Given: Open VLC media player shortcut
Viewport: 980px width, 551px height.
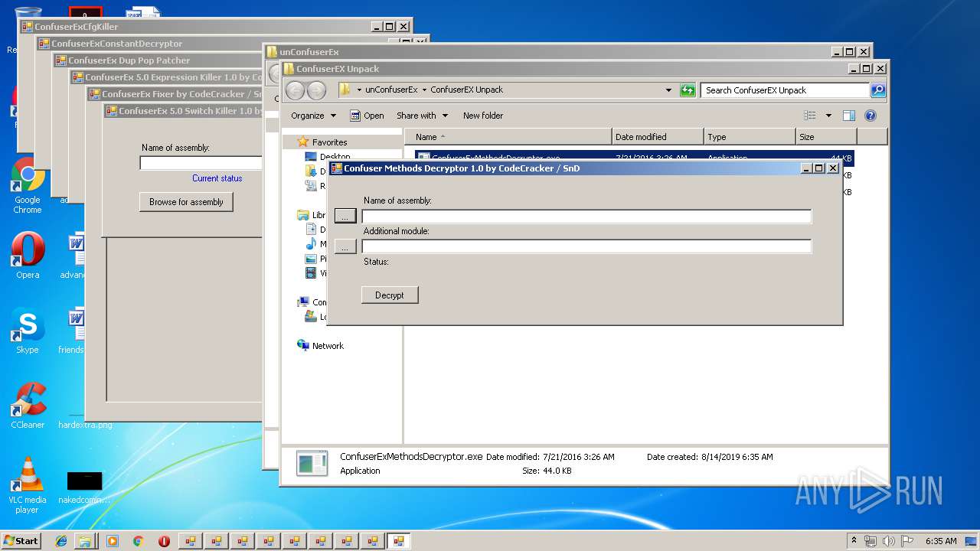Looking at the screenshot, I should [x=28, y=486].
